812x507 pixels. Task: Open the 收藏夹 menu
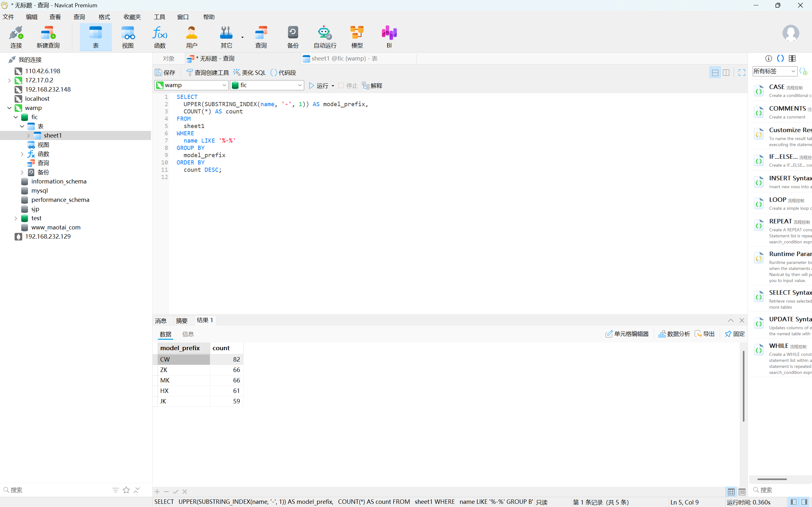tap(132, 17)
